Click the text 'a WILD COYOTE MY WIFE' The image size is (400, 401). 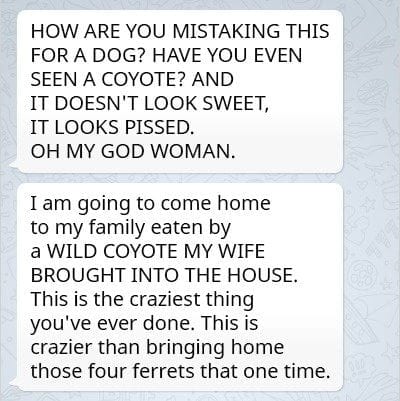coord(148,251)
